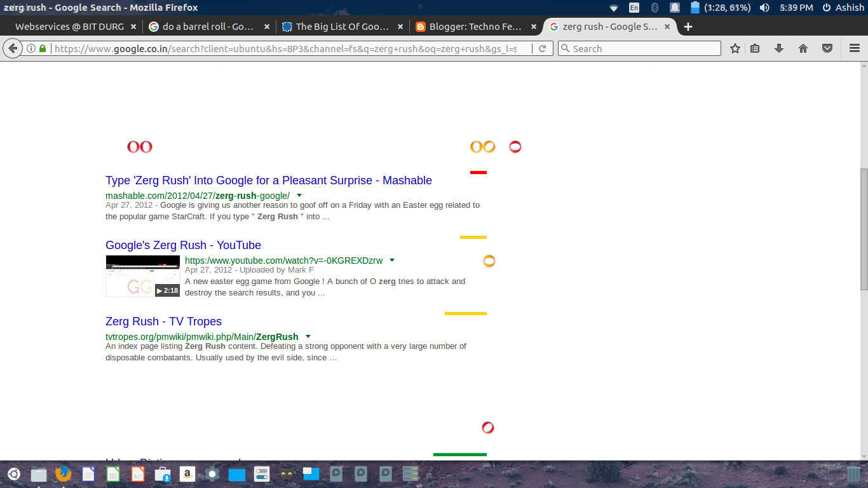This screenshot has height=488, width=868.
Task: Click the green youtube.com/watch URL
Action: [283, 261]
